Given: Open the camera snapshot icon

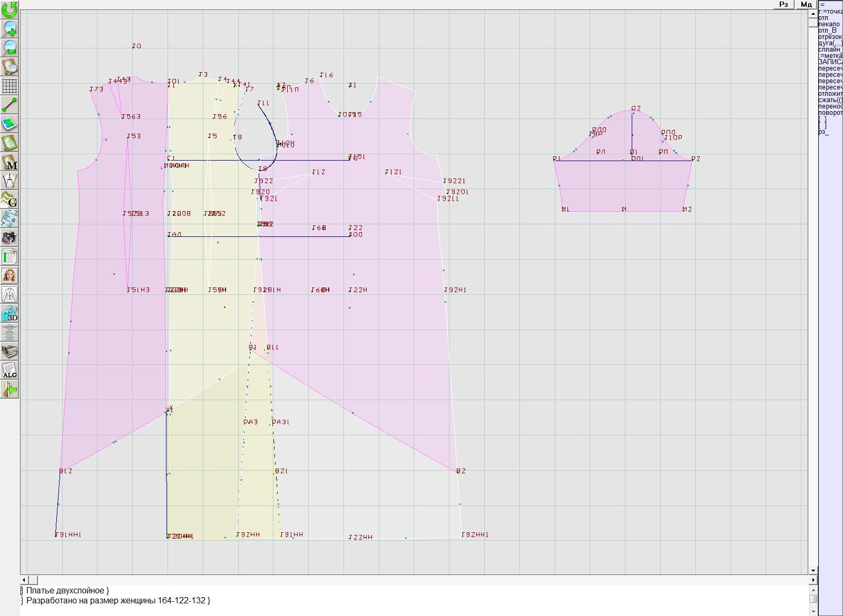Looking at the screenshot, I should tap(9, 237).
